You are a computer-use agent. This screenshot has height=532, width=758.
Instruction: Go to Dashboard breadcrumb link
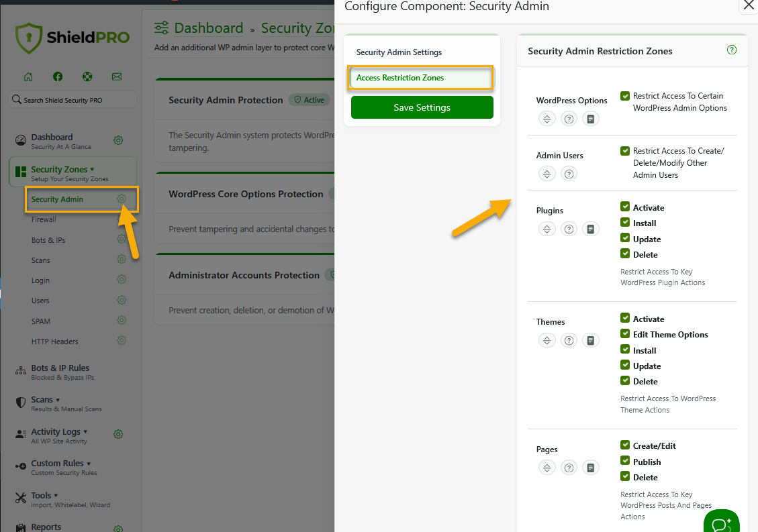[x=208, y=28]
